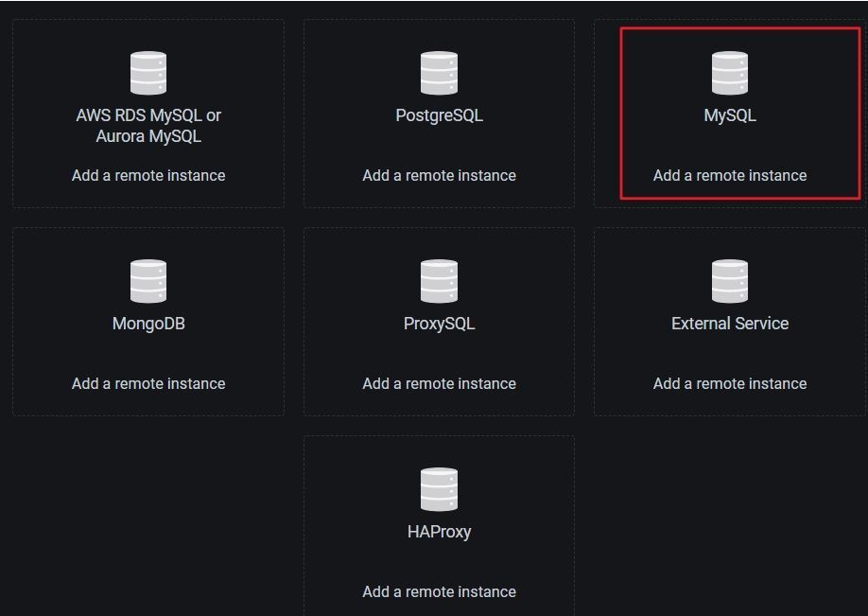Select "Add a remote instance" under External Service
Screen dimensions: 868x616
(x=730, y=384)
